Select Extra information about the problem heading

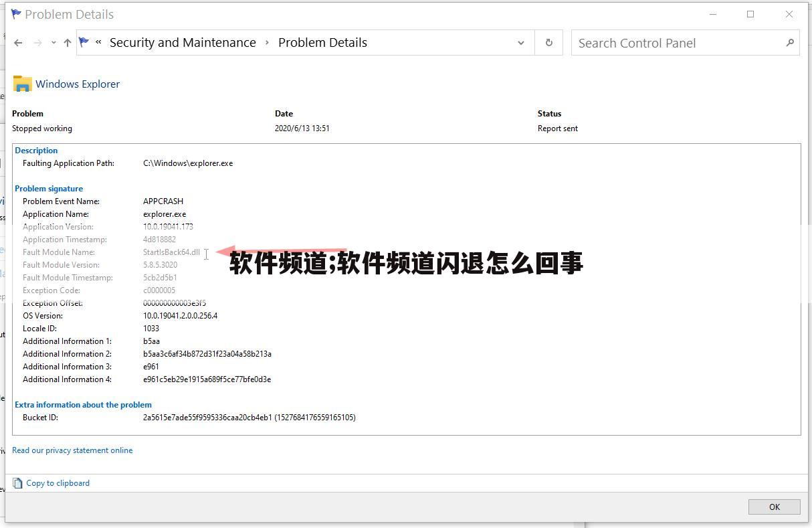tap(83, 405)
